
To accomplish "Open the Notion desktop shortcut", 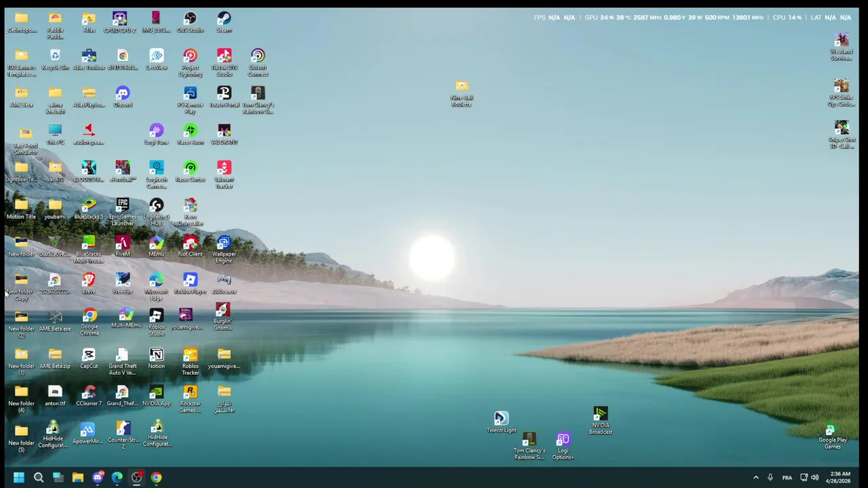I will 157,358.
